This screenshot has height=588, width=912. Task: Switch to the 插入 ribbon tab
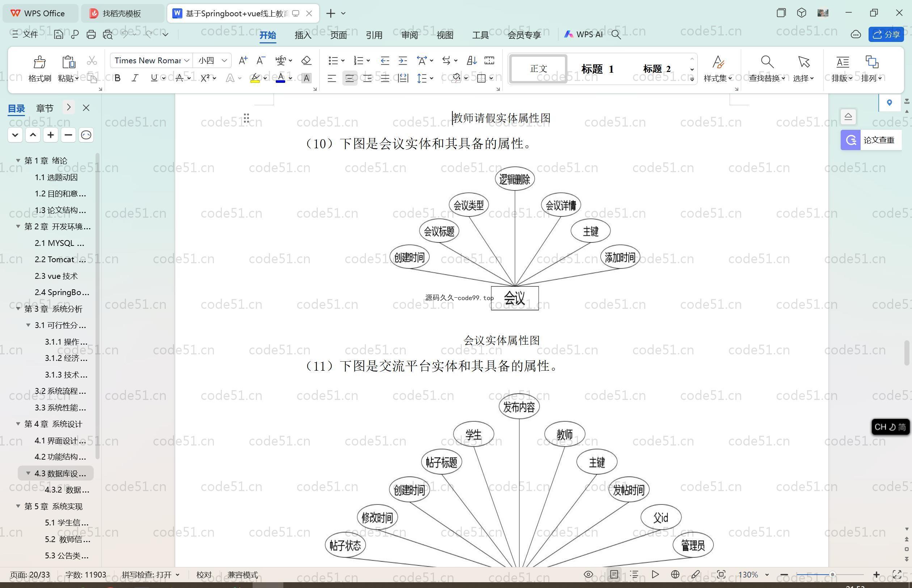point(303,35)
